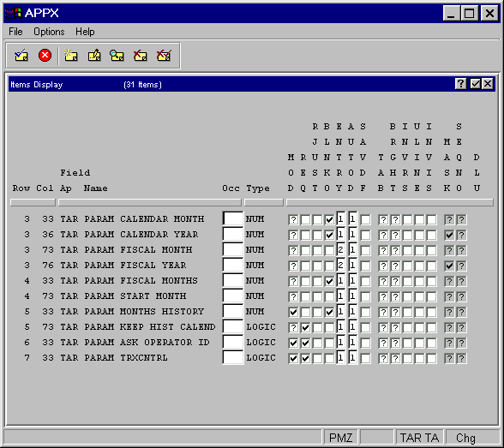Click ENTRY value field for ASK OPERATOR ID row
Screen dimensions: 504x448
tap(341, 343)
